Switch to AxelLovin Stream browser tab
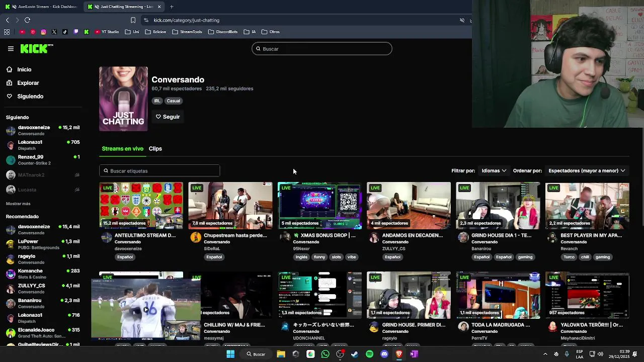 (41, 7)
